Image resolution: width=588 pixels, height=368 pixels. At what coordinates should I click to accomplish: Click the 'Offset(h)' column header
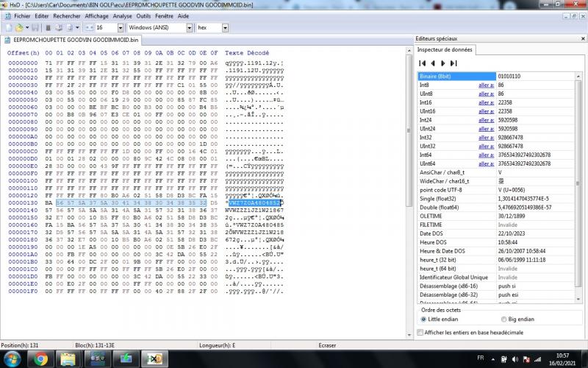(x=24, y=53)
